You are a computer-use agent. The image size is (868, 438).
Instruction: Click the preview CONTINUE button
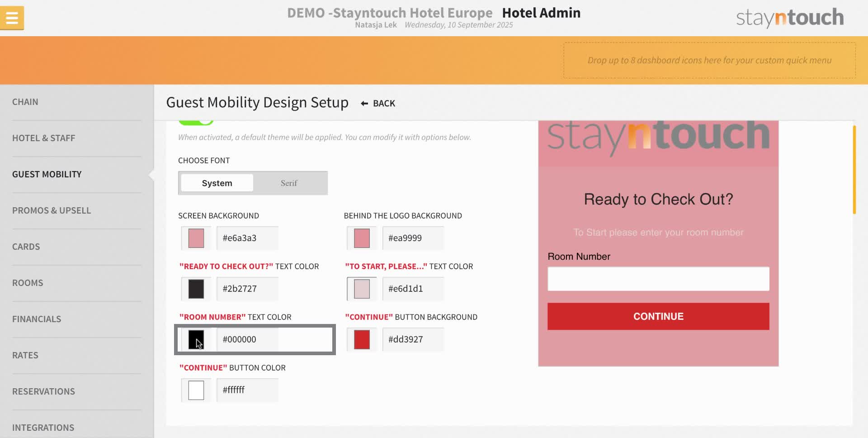click(658, 316)
